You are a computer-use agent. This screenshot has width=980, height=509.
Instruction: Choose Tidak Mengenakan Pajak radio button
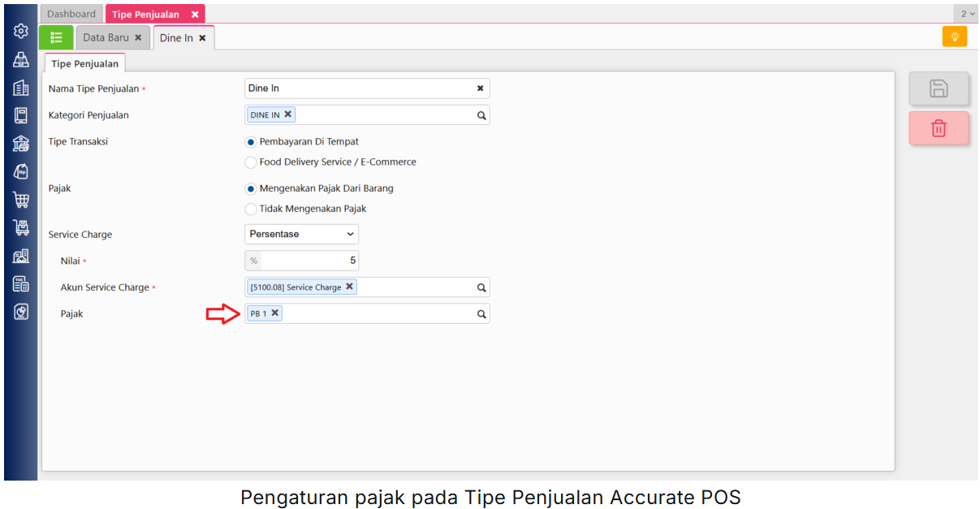point(251,209)
